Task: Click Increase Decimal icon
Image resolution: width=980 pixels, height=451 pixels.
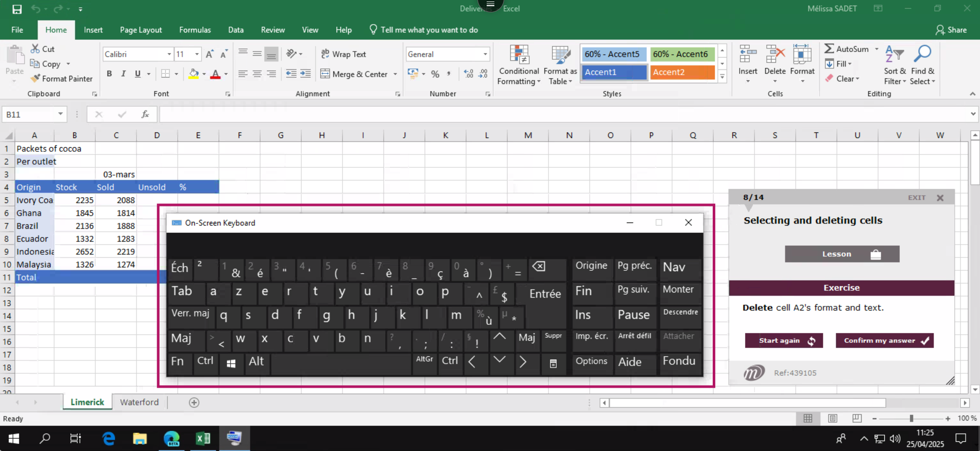Action: click(x=469, y=74)
